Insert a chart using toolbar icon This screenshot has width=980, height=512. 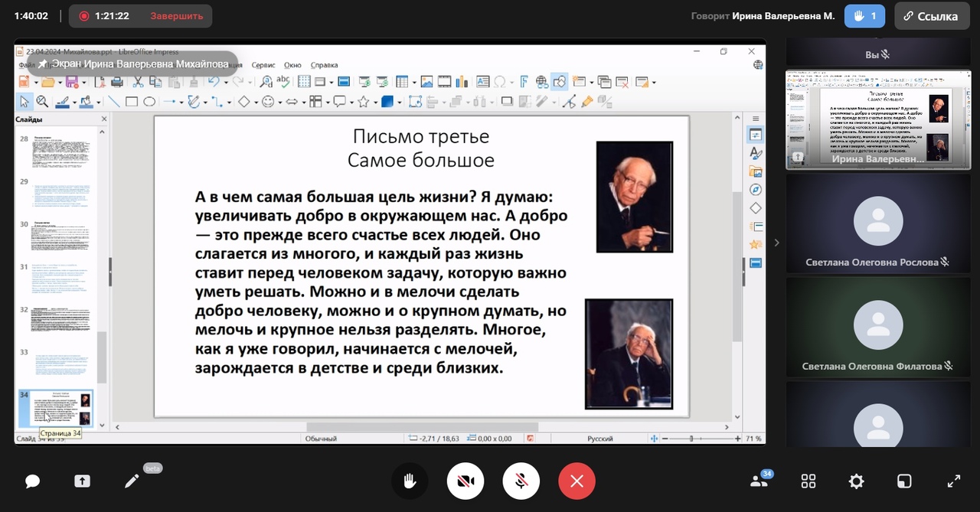click(462, 82)
